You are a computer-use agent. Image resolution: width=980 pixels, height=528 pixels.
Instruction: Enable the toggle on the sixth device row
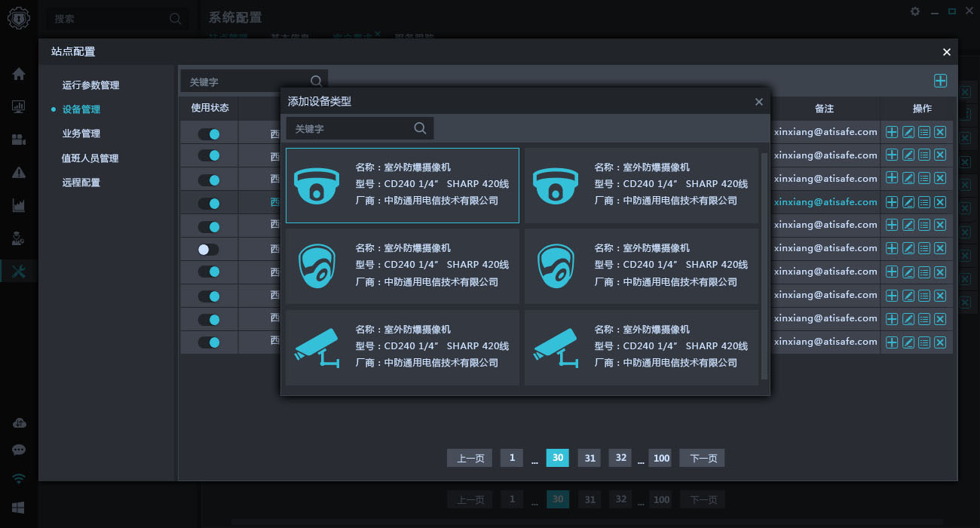click(210, 249)
